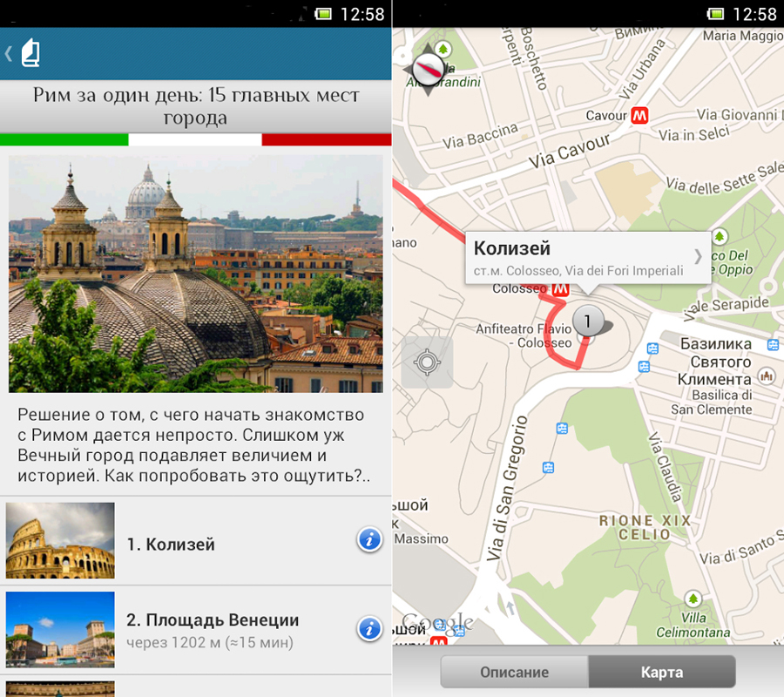Select the numbered marker 1 on the map
Screen dimensions: 784x697
[x=588, y=321]
